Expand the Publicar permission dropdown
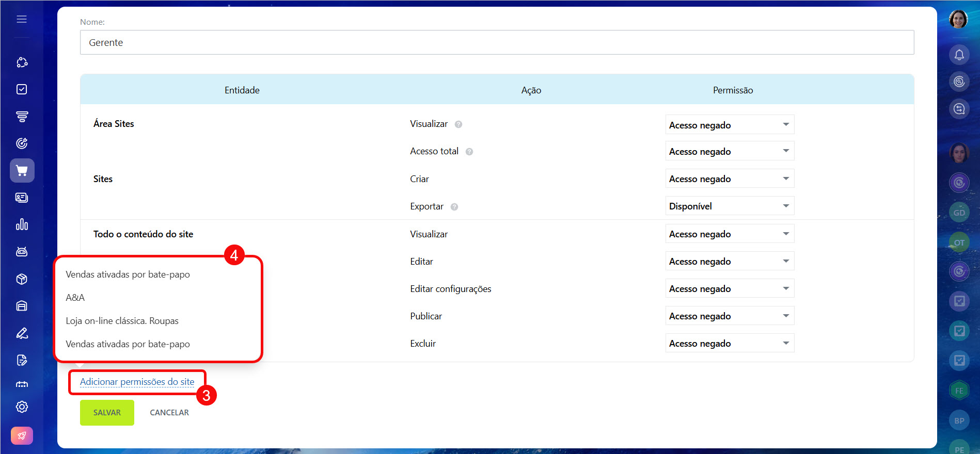The image size is (980, 454). click(729, 316)
